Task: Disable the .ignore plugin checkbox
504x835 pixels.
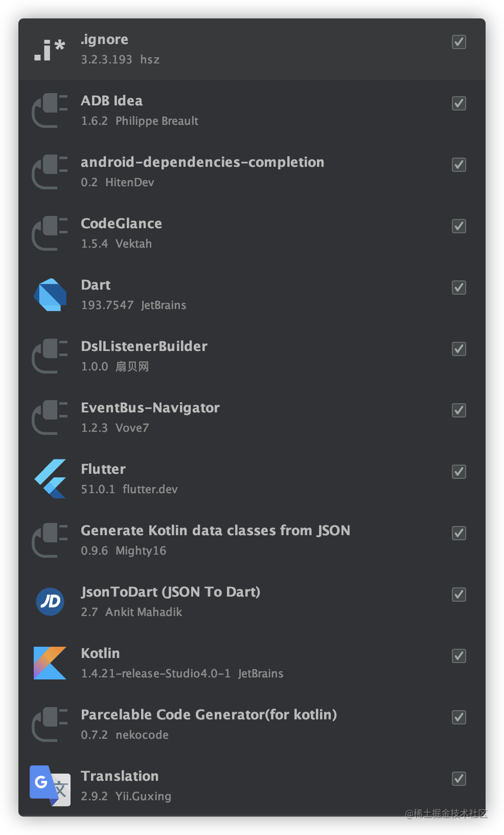Action: click(459, 42)
